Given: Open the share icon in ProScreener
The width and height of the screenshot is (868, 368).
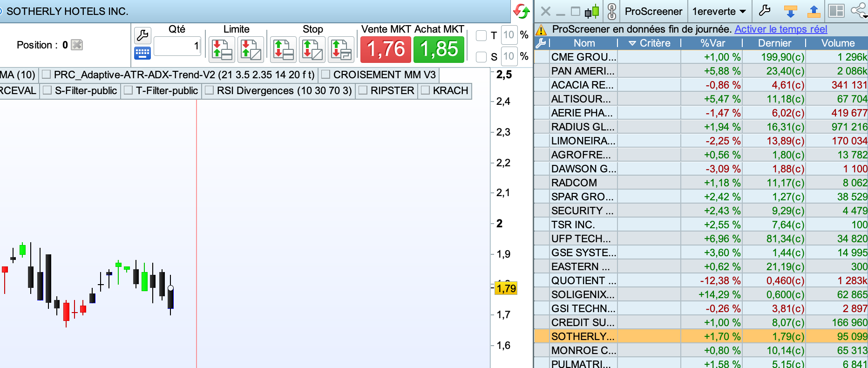Looking at the screenshot, I should (x=859, y=11).
